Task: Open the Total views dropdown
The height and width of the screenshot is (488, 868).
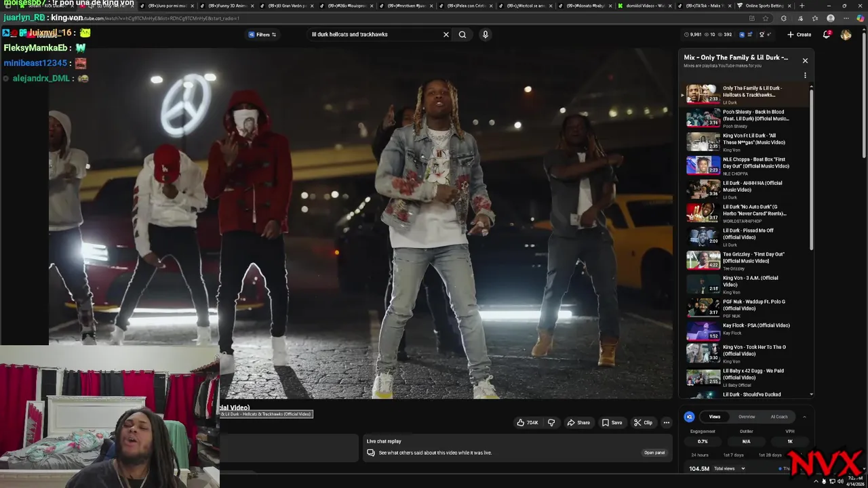Action: click(x=729, y=468)
